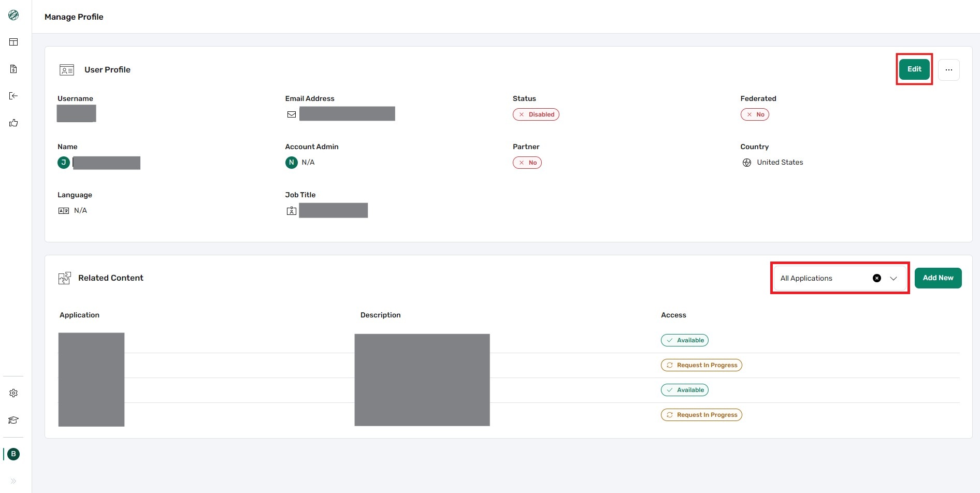Click the Federated No badge
The width and height of the screenshot is (980, 493).
pos(755,114)
